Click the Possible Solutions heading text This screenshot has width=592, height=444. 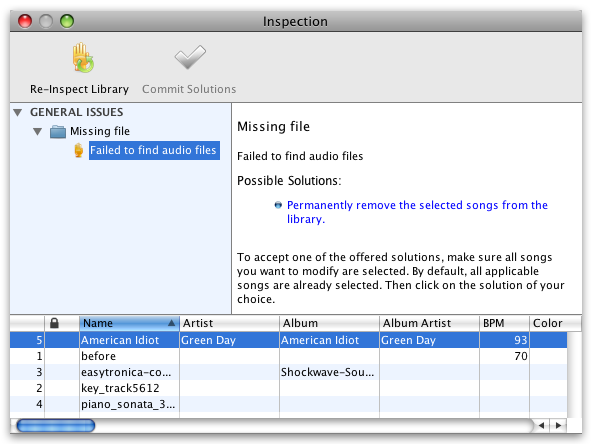point(289,181)
